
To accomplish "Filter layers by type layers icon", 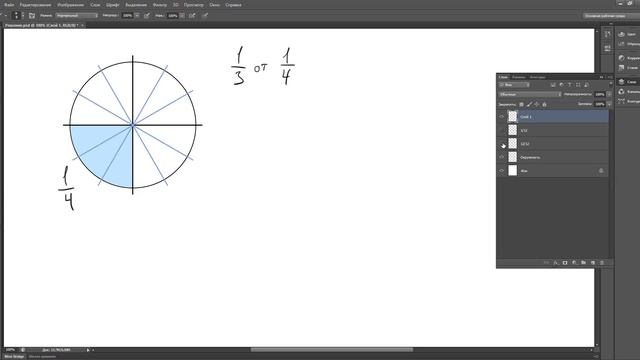I will click(570, 85).
